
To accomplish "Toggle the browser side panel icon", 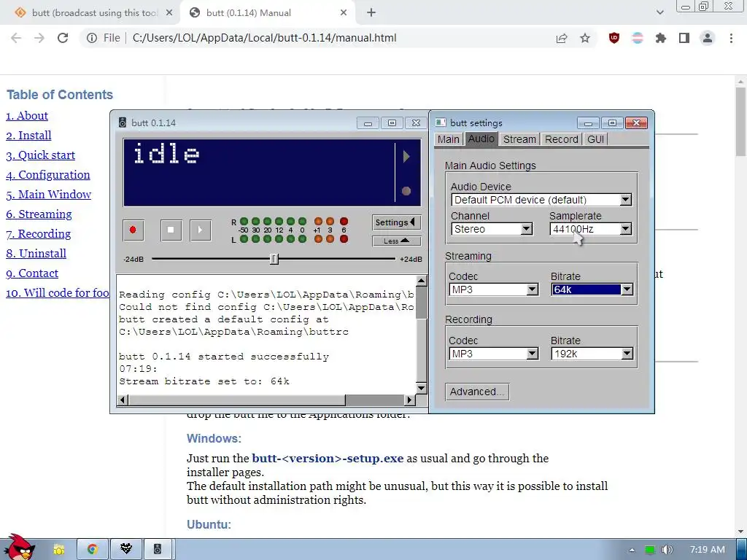I will coord(684,38).
